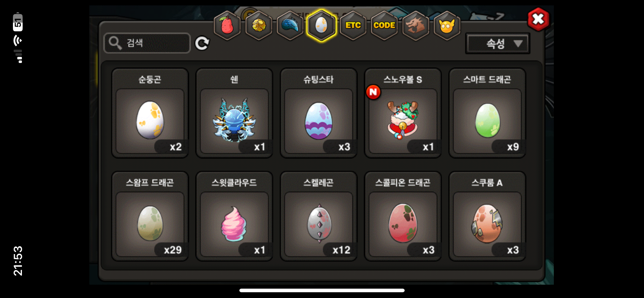Open the red fruit food category tab

point(227,26)
